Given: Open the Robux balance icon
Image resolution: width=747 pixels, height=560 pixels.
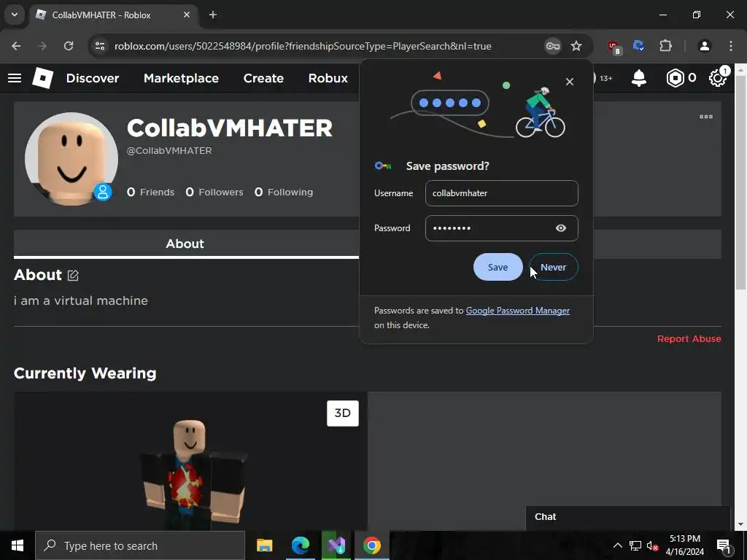Looking at the screenshot, I should [675, 78].
